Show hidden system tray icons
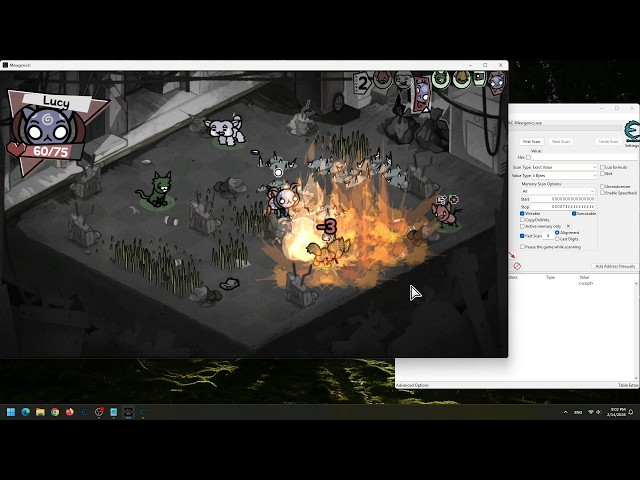 [x=565, y=412]
